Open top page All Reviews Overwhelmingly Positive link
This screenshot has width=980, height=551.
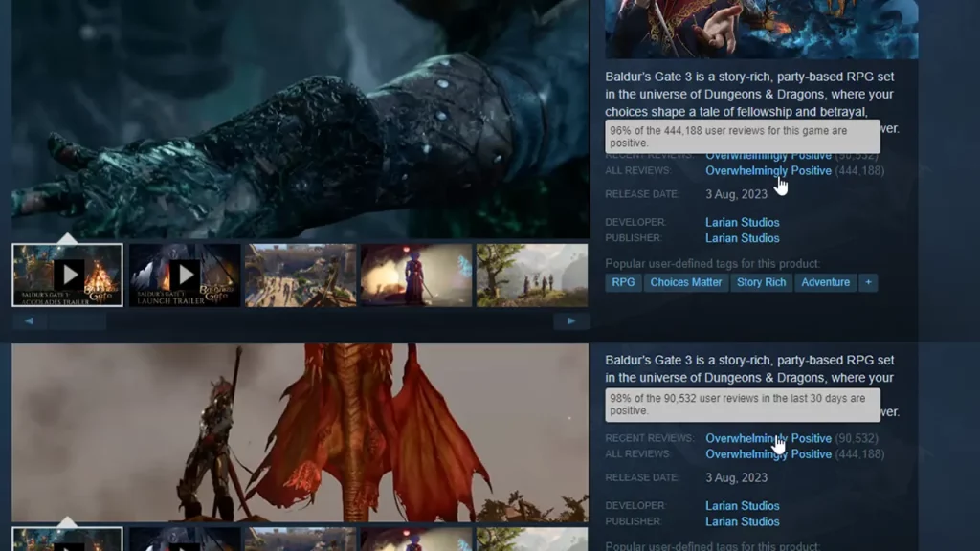tap(768, 170)
